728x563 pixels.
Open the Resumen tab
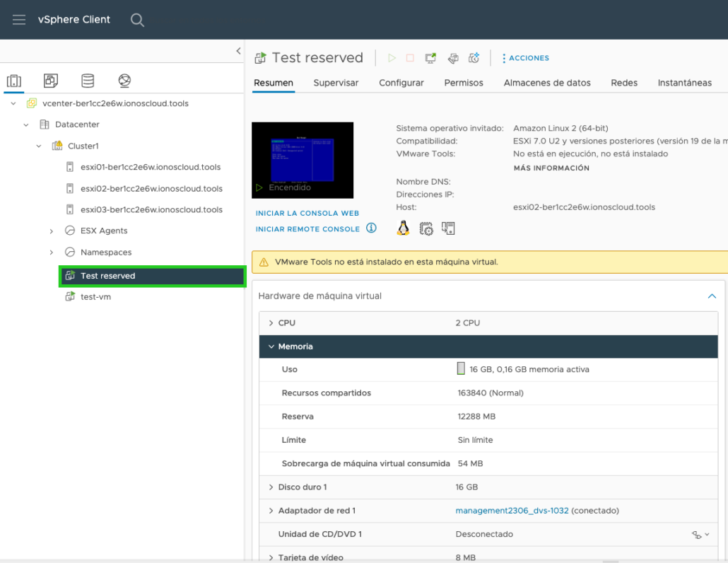tap(274, 83)
